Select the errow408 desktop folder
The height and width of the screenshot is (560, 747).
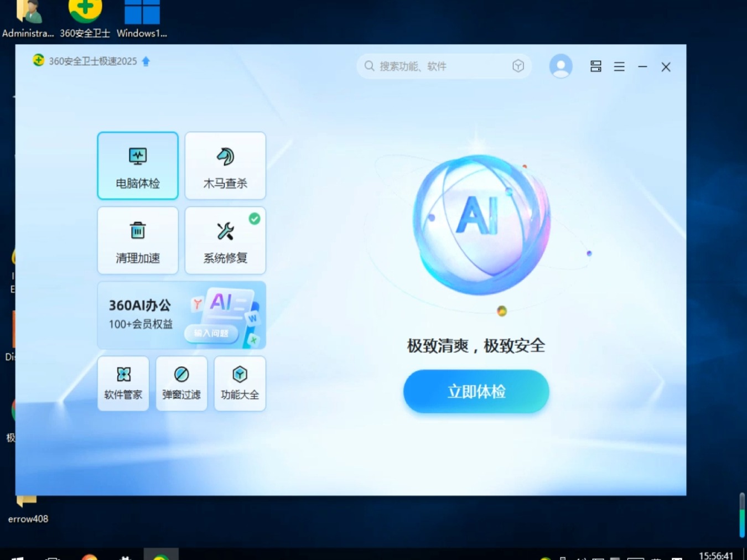(x=28, y=510)
